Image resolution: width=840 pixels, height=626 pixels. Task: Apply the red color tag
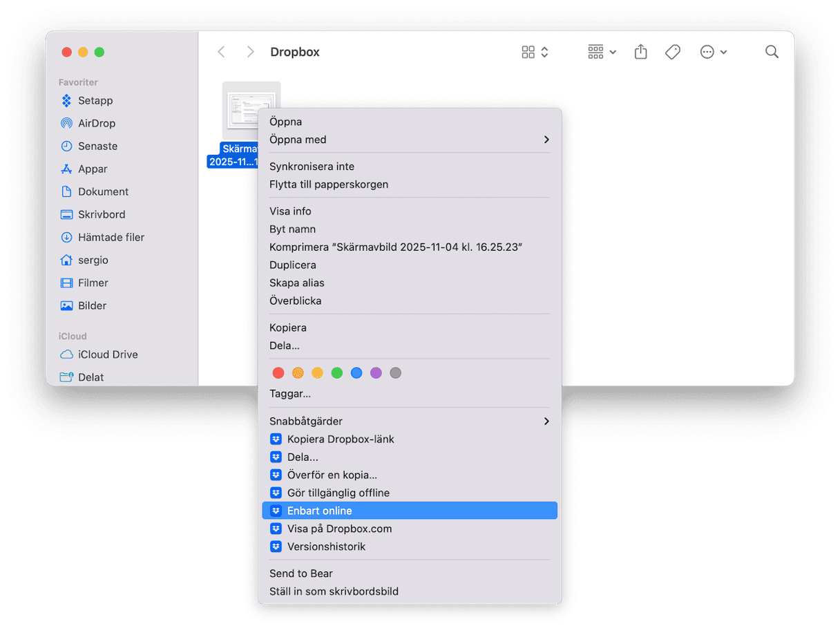pyautogui.click(x=278, y=373)
